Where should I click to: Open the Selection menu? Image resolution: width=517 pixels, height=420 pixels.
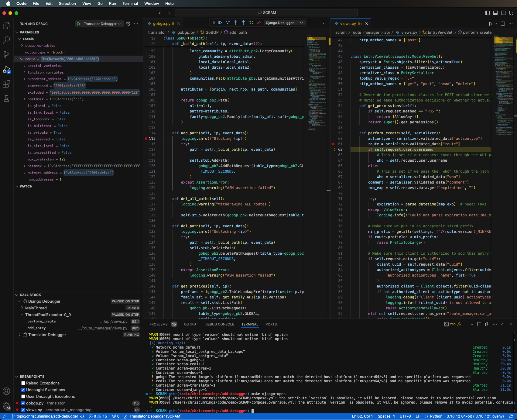coord(67,4)
